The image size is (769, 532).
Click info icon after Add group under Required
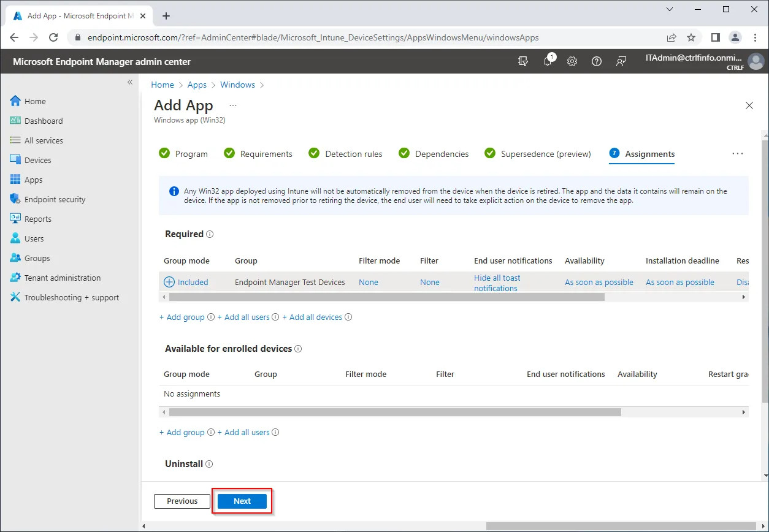211,317
